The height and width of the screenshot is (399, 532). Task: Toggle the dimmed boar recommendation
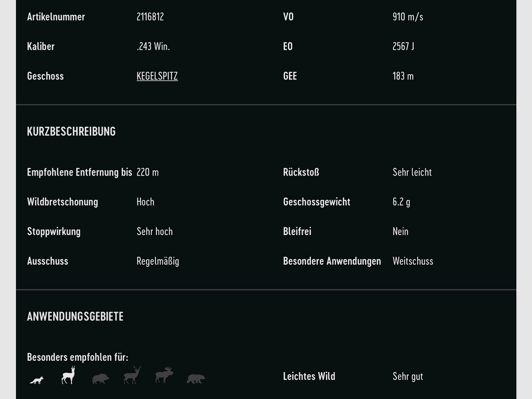coord(100,379)
